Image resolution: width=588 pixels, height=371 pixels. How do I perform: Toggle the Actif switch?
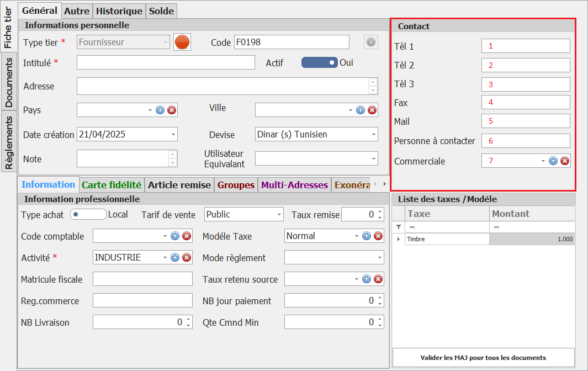[x=319, y=63]
